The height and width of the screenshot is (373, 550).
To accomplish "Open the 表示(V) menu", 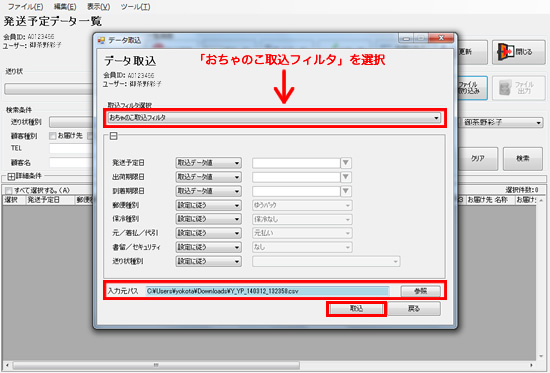I will tap(98, 6).
